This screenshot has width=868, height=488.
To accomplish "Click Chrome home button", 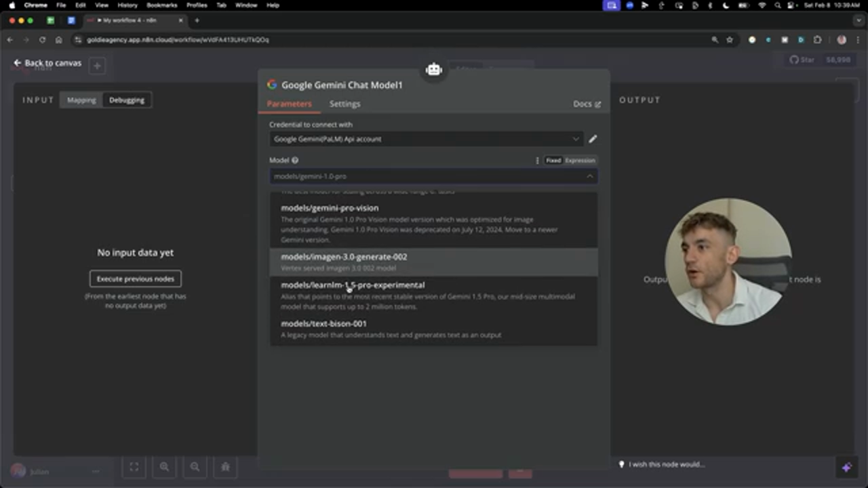I will tap(58, 40).
